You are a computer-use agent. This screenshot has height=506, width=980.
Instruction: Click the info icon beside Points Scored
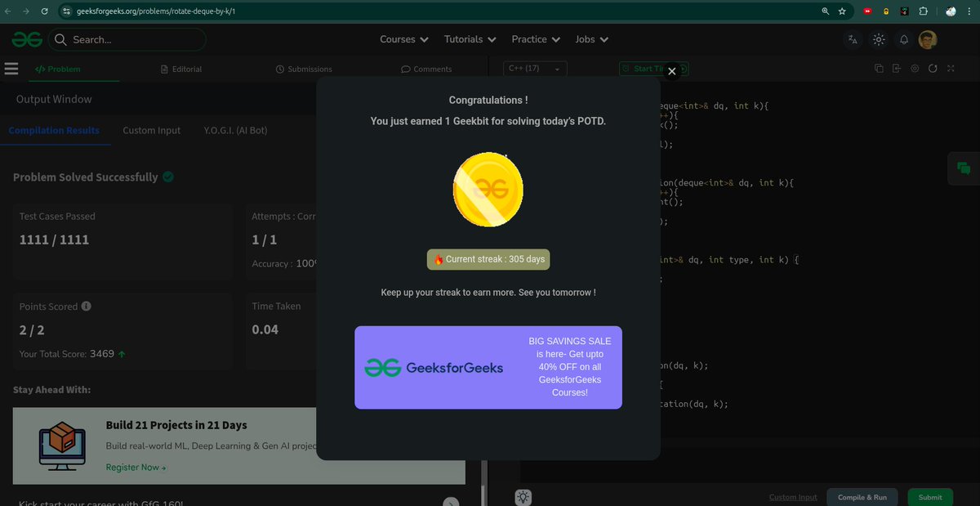(87, 307)
